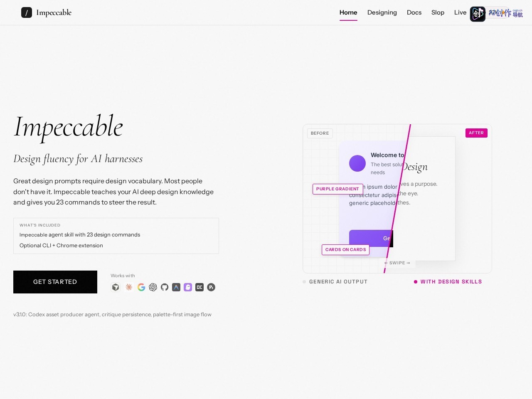Viewport: 532px width, 399px height.
Task: Click the GENERIC AI OUTPUT legend
Action: tap(335, 282)
